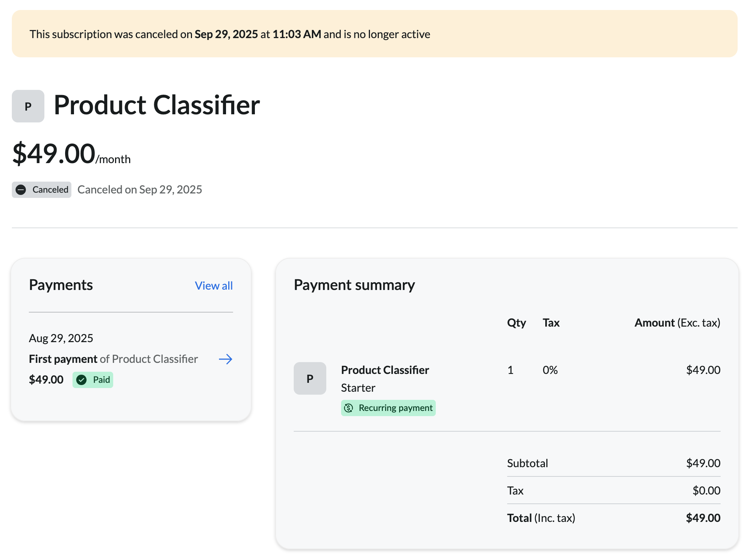Click the P avatar in Payment summary row
The width and height of the screenshot is (748, 560).
click(x=310, y=378)
